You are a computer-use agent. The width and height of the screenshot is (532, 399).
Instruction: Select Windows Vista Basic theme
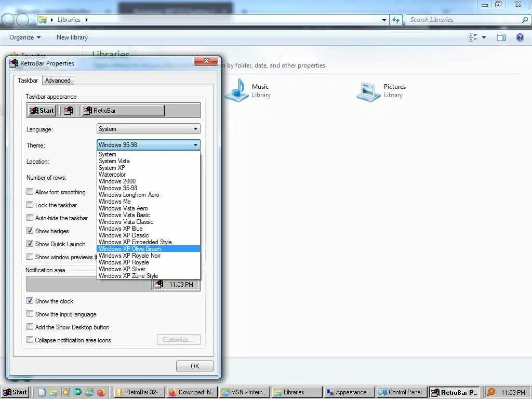(x=148, y=215)
